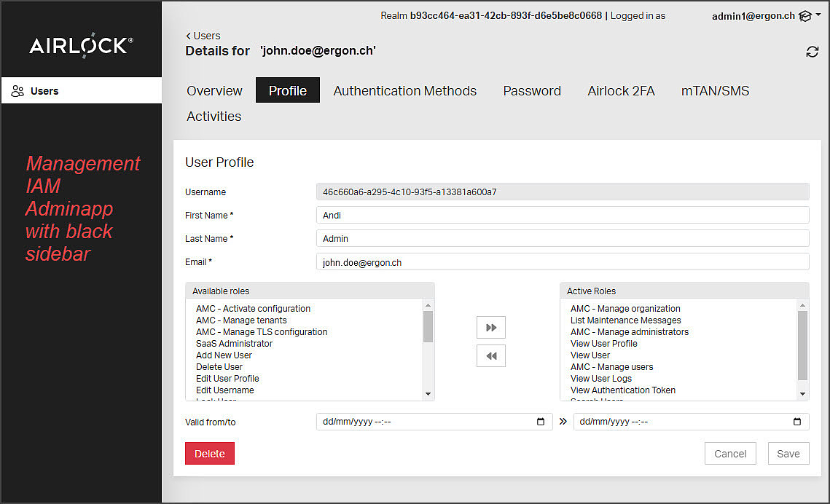Select SaaS Administrator in Available roles
The height and width of the screenshot is (504, 830).
point(234,344)
